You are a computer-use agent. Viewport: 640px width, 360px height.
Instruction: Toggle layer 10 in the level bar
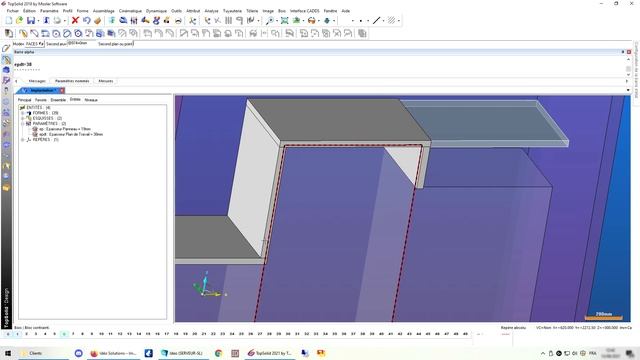[101, 334]
